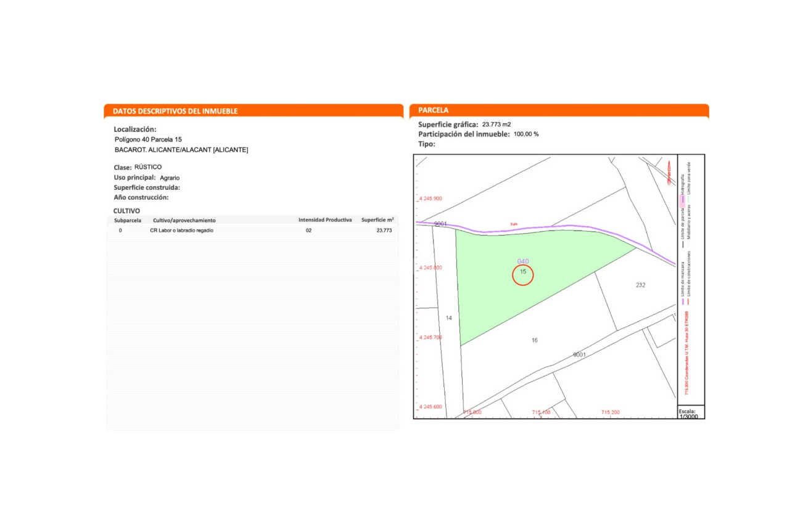This screenshot has height=532, width=811.
Task: Click parcel number 232 on the map
Action: tap(640, 285)
